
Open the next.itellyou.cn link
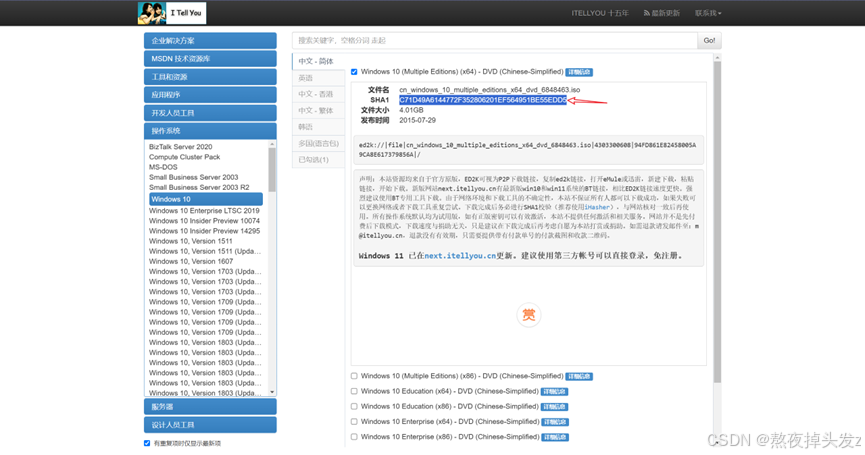460,256
